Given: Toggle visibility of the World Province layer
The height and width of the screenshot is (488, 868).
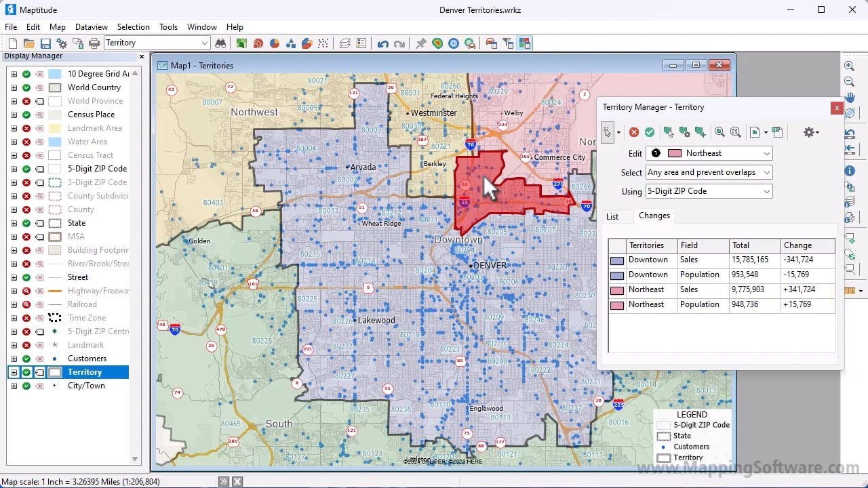Looking at the screenshot, I should (x=26, y=101).
